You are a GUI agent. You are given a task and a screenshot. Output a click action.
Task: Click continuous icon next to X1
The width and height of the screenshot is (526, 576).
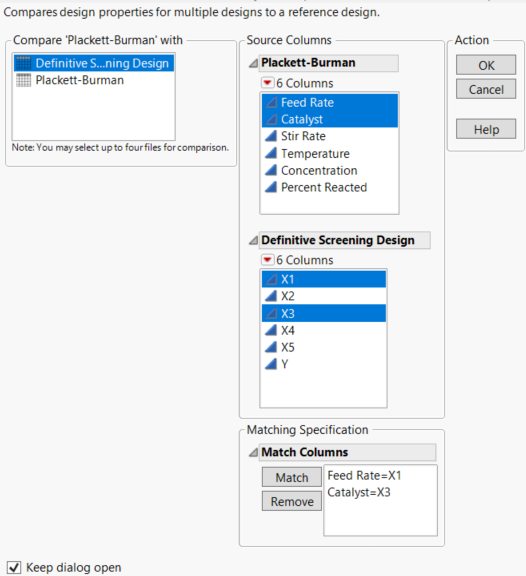271,279
